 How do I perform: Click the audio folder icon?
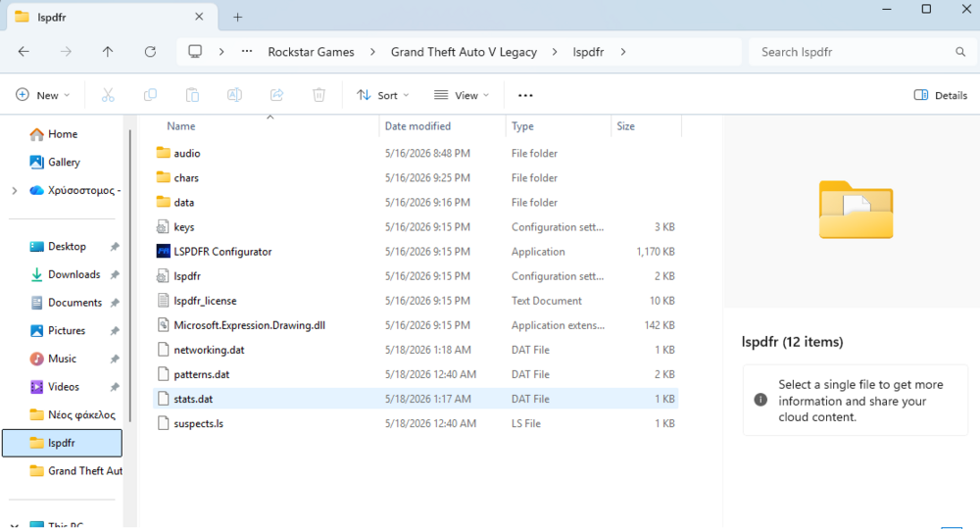[x=163, y=153]
